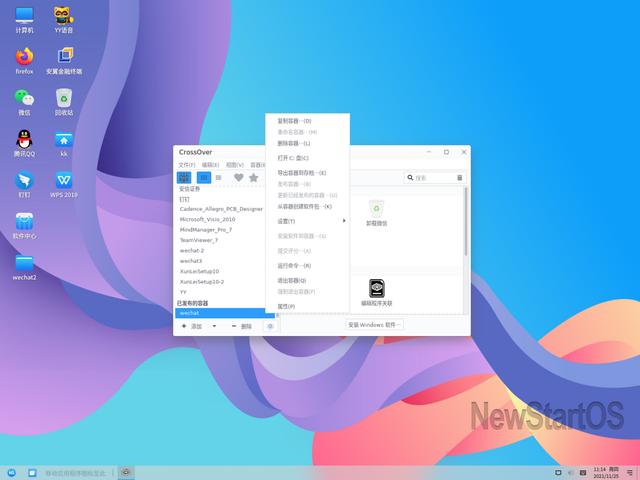
Task: Click the 编辑程序关联 edit associations icon
Action: click(376, 293)
